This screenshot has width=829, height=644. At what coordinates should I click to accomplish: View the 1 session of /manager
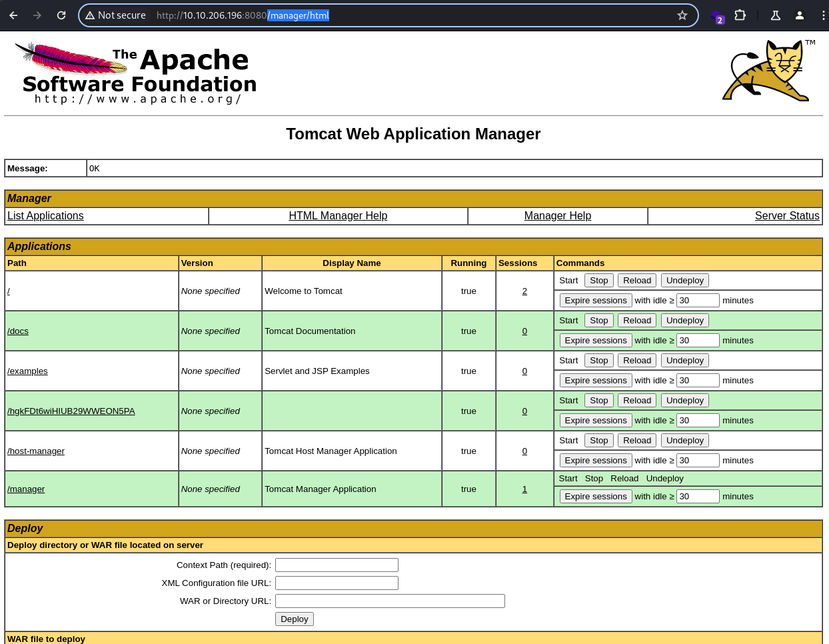(x=524, y=489)
